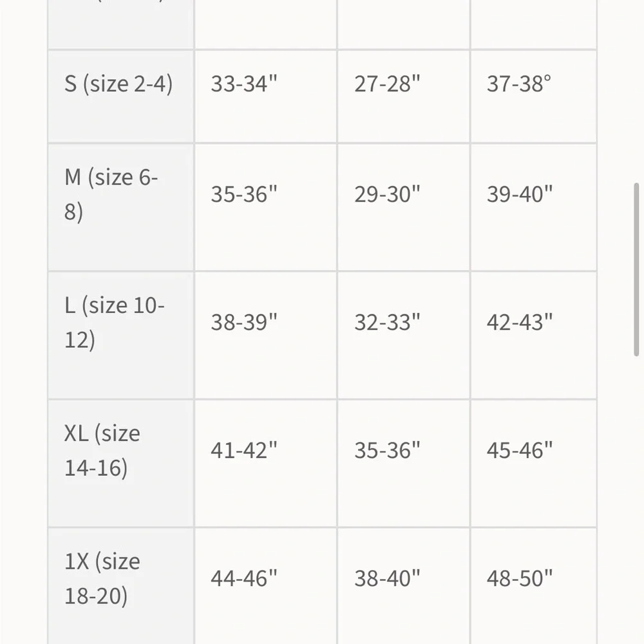Select the 37-38 measurement in S row

pos(519,84)
